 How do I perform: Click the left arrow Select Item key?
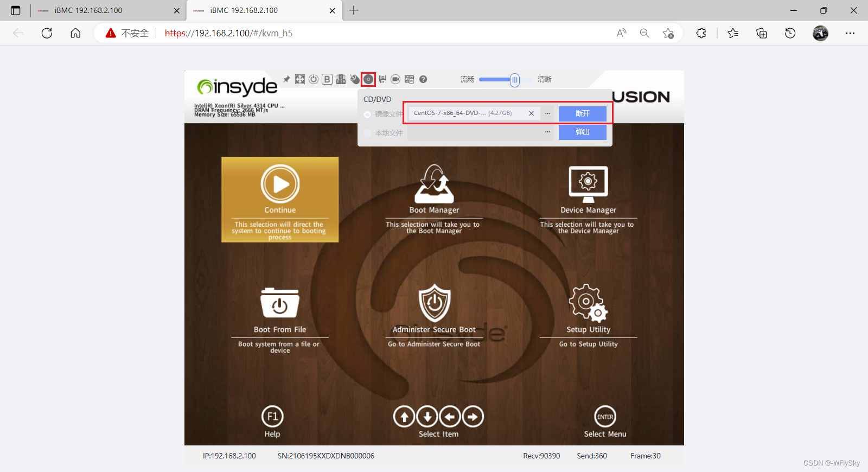(450, 417)
